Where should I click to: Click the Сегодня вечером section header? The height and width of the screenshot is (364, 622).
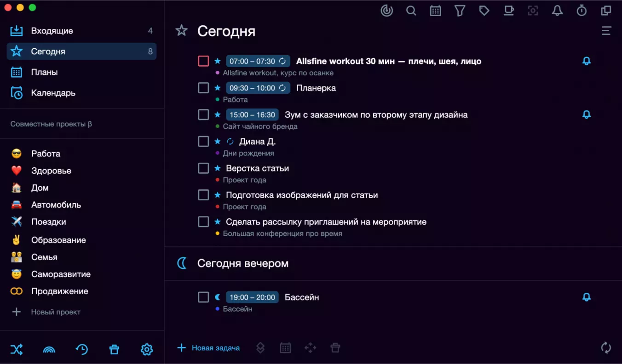coord(243,263)
